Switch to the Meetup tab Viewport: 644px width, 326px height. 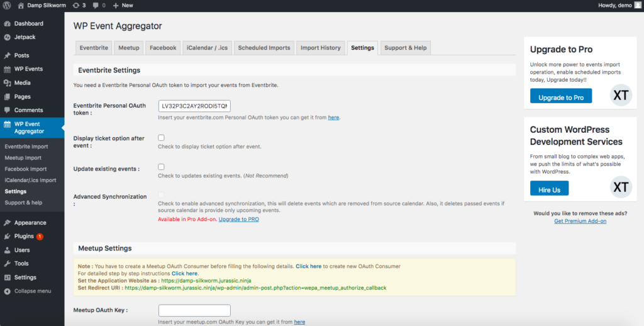128,48
